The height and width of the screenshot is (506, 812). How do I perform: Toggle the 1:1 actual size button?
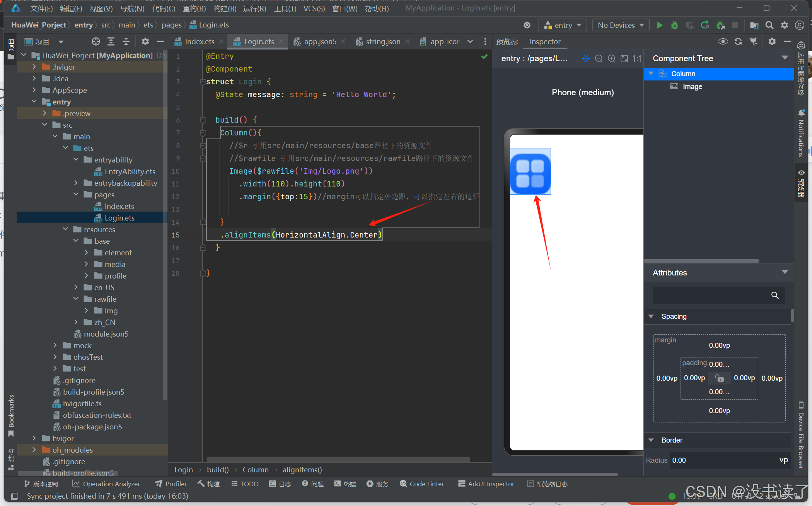coord(637,58)
